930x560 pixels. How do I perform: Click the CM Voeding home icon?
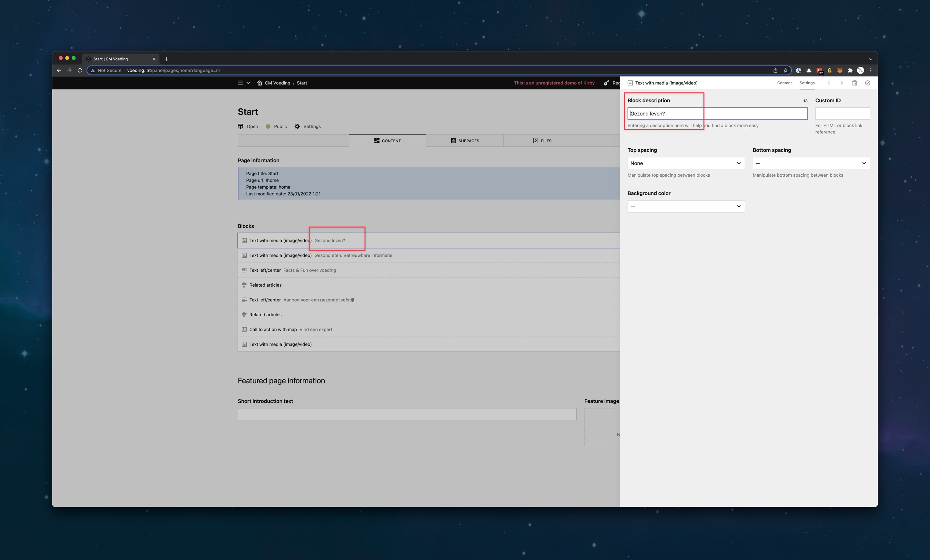click(x=260, y=83)
